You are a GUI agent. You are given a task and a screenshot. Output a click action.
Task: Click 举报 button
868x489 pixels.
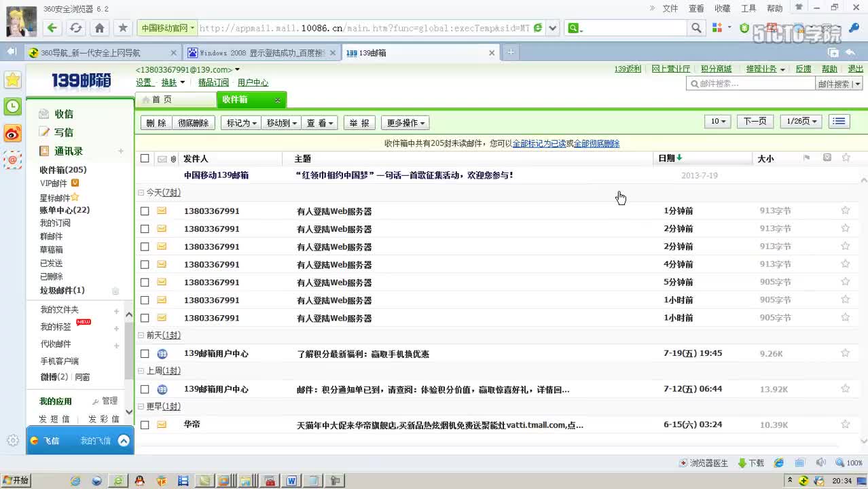point(359,123)
